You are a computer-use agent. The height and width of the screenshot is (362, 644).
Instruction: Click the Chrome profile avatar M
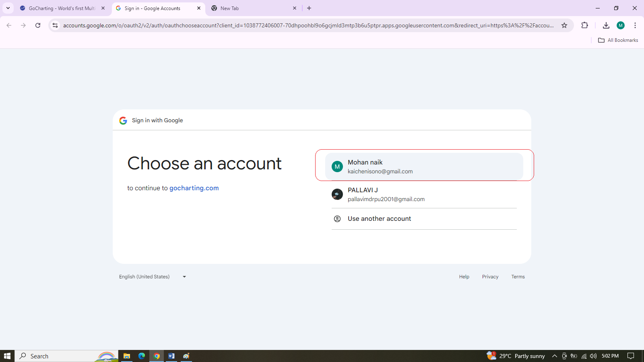pyautogui.click(x=620, y=25)
